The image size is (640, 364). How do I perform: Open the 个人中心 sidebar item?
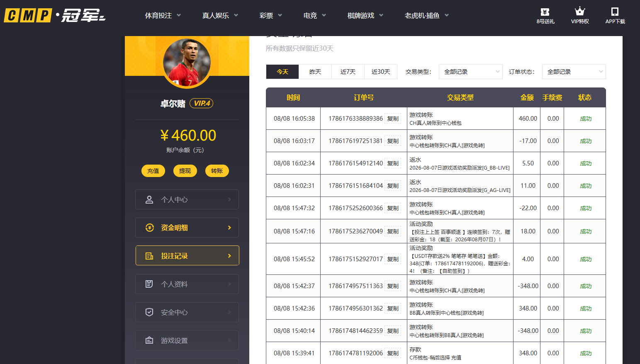pos(187,199)
